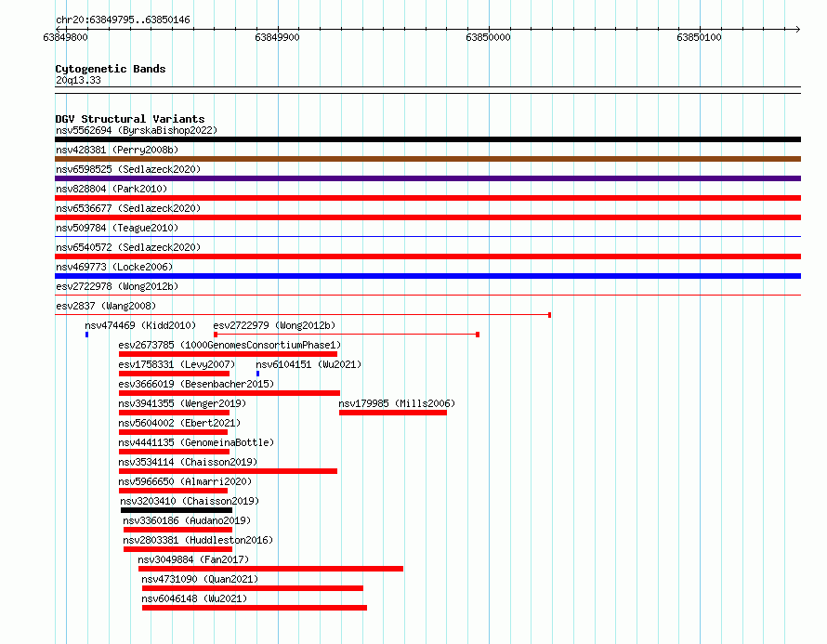This screenshot has width=827, height=644.
Task: Click the nsv3049884 (Fan2017) label
Action: [193, 559]
